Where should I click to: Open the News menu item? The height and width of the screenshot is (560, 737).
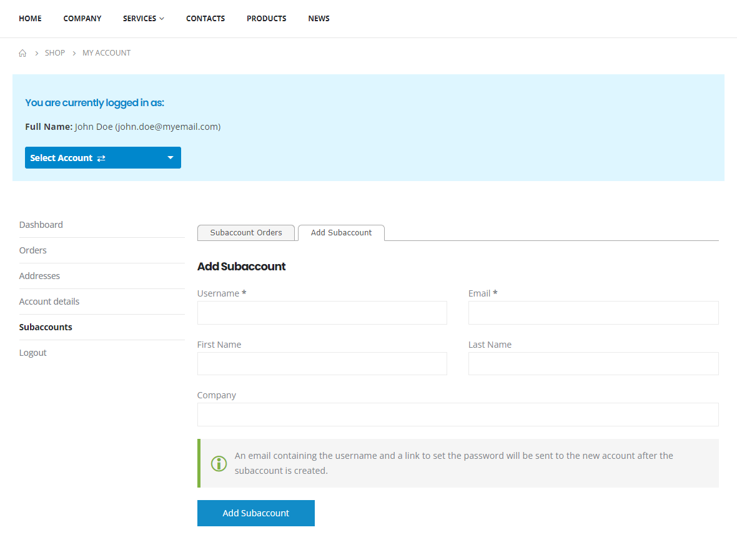[x=319, y=19]
